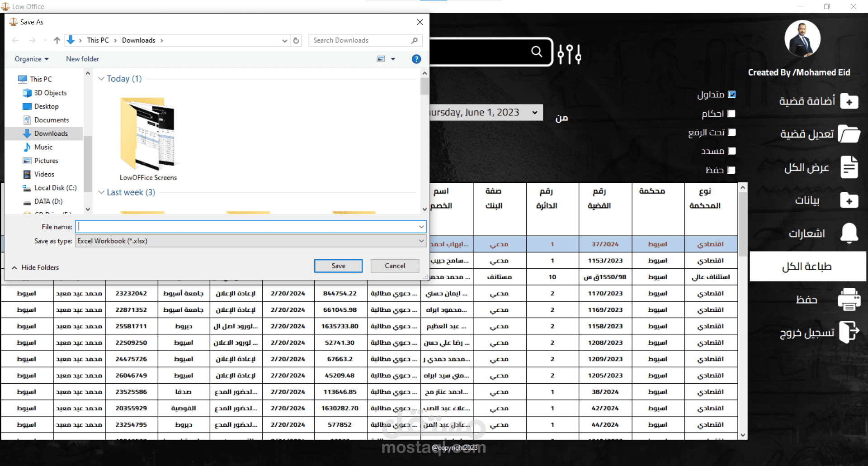
Task: Click the profile photo above Created By
Action: tap(802, 38)
